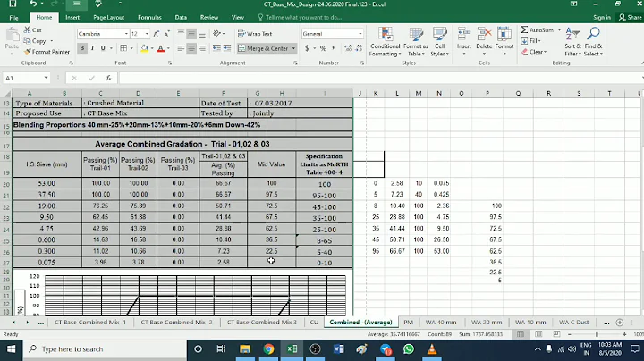Open sheet tab CT Base Combined Mix 1
The width and height of the screenshot is (644, 361).
pyautogui.click(x=90, y=322)
